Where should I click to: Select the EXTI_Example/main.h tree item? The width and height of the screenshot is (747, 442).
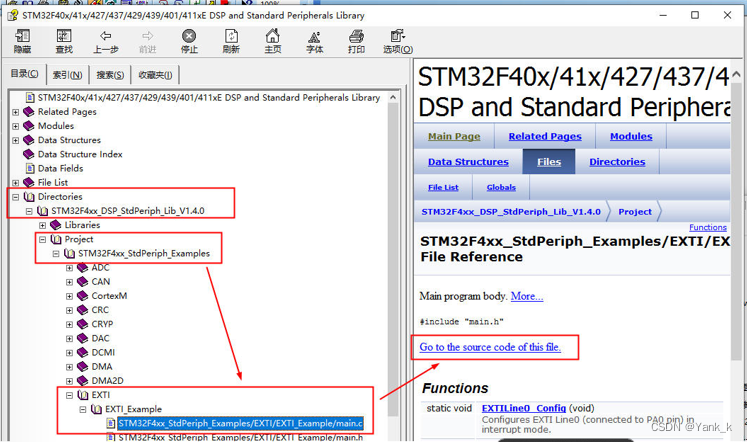point(240,437)
